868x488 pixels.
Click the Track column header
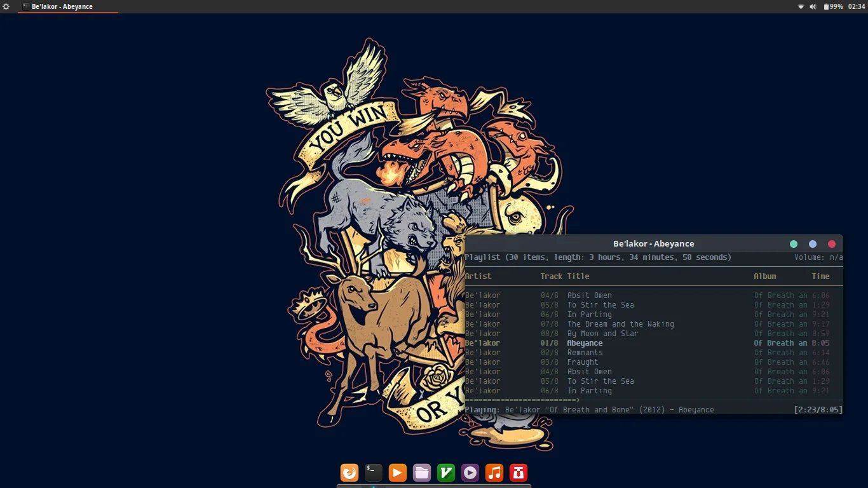coord(552,276)
